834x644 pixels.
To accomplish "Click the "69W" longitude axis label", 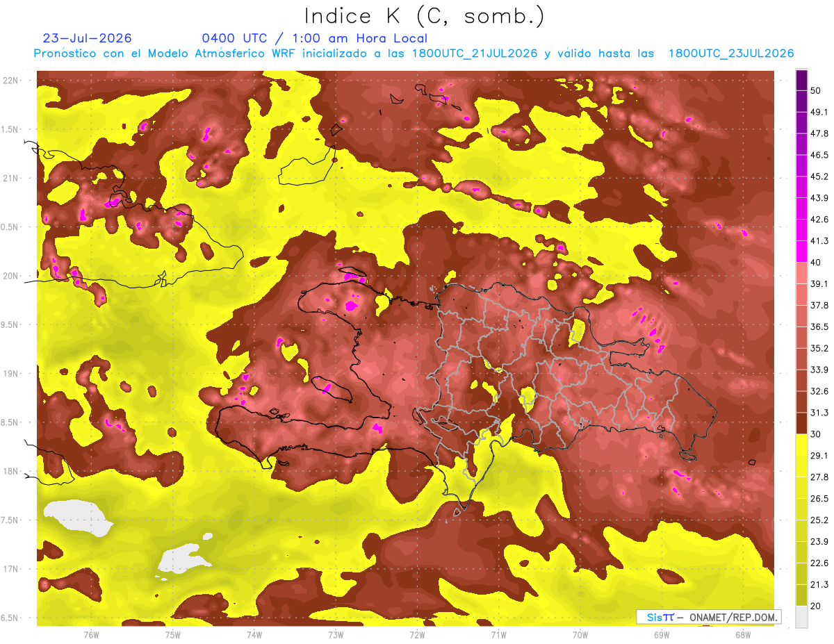I will click(x=662, y=635).
